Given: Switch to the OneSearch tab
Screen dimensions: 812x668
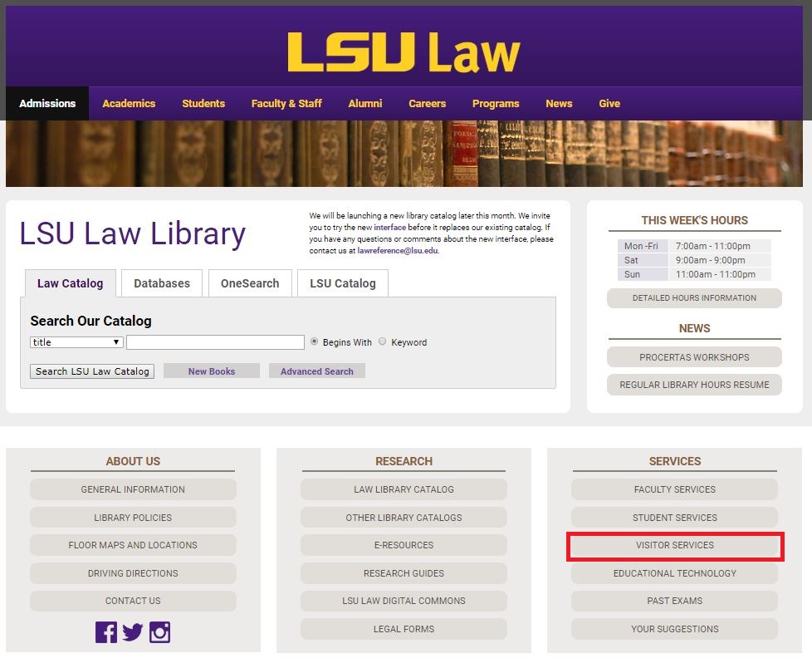Looking at the screenshot, I should (250, 283).
